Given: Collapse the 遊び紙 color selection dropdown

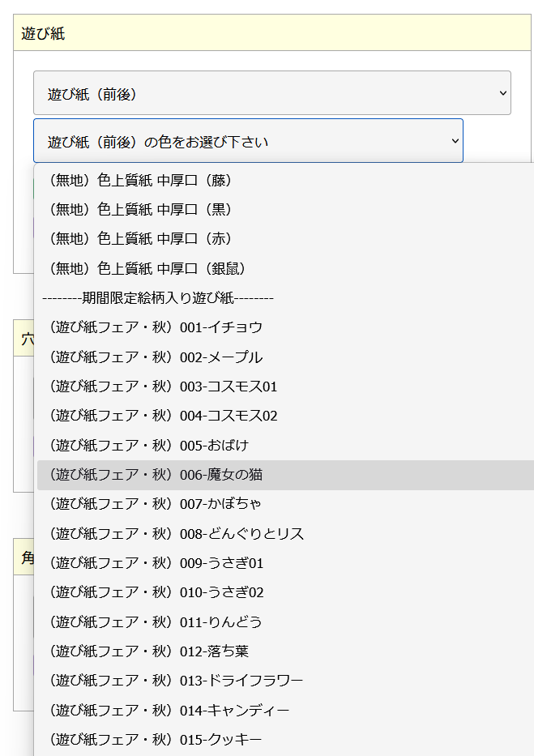Looking at the screenshot, I should click(x=248, y=141).
